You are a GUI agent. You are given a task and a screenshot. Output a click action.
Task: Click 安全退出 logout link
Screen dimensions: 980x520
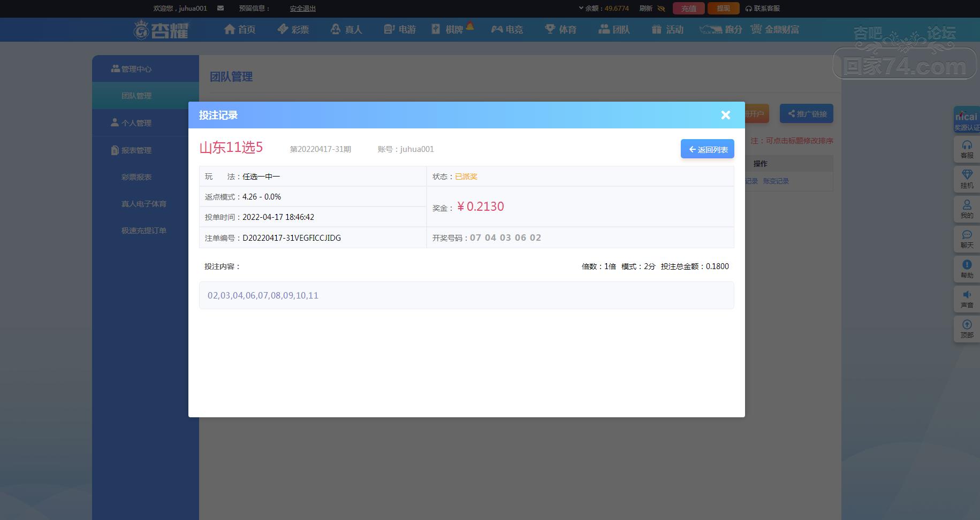pyautogui.click(x=302, y=9)
